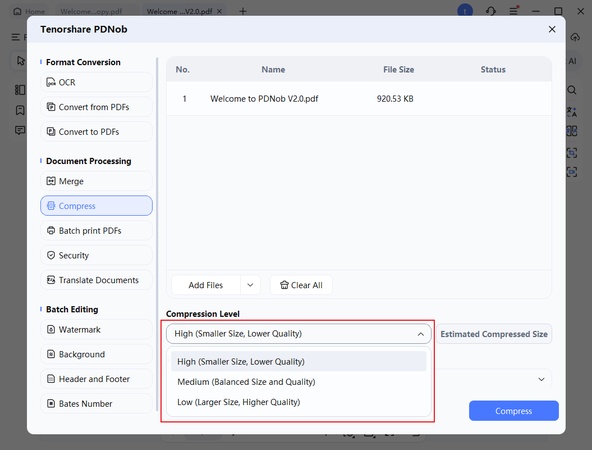This screenshot has height=450, width=592.
Task: Open the Security tool
Action: 96,256
